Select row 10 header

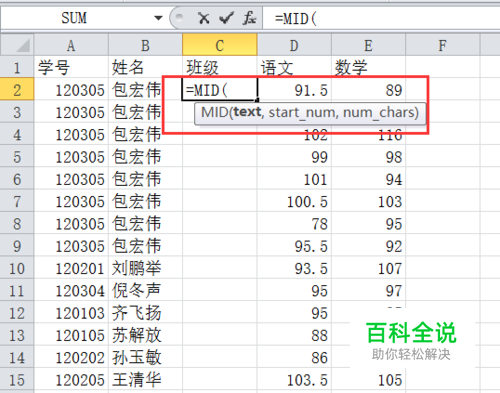pyautogui.click(x=17, y=268)
